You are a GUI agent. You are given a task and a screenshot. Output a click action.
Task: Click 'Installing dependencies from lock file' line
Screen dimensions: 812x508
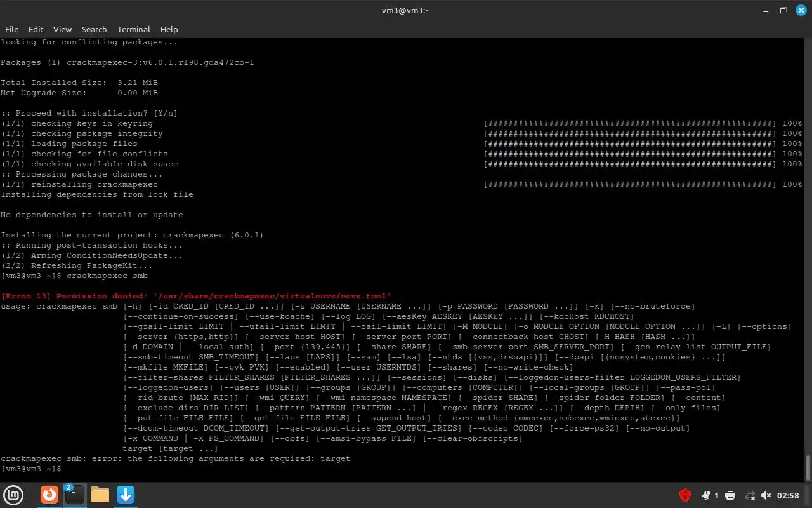[x=97, y=194]
